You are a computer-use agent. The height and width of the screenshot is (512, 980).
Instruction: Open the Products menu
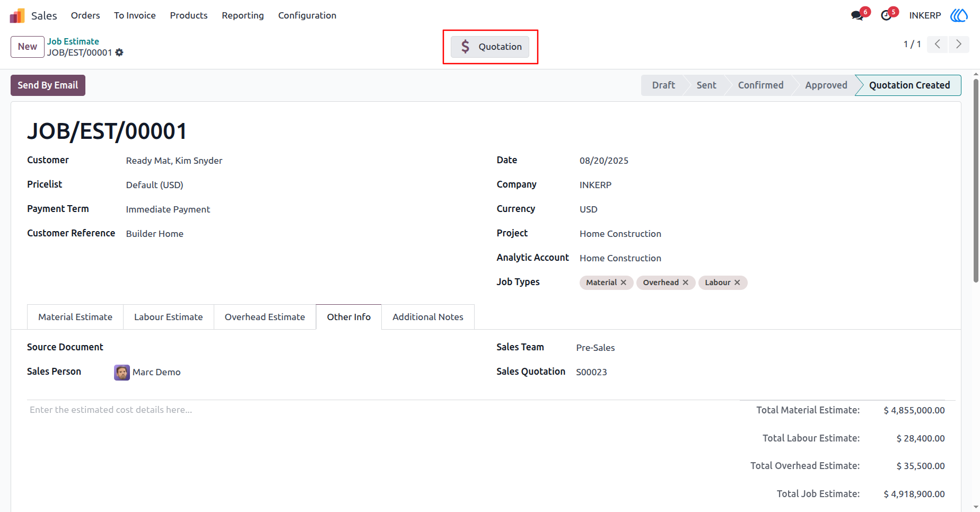coord(189,15)
